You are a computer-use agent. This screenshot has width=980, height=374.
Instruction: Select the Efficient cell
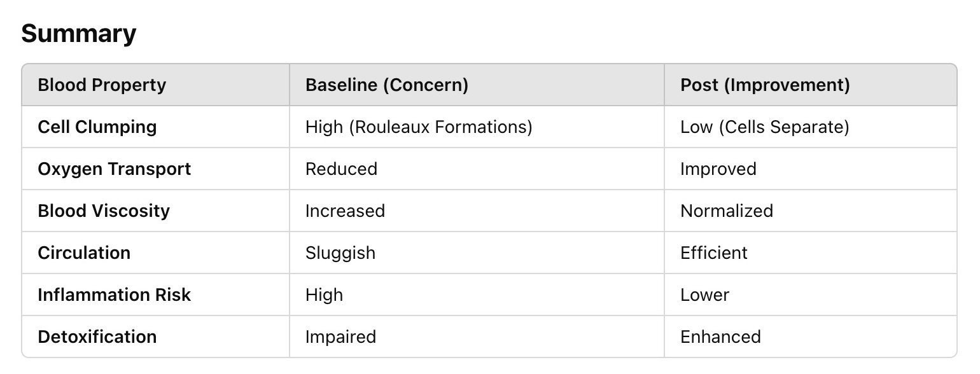714,253
